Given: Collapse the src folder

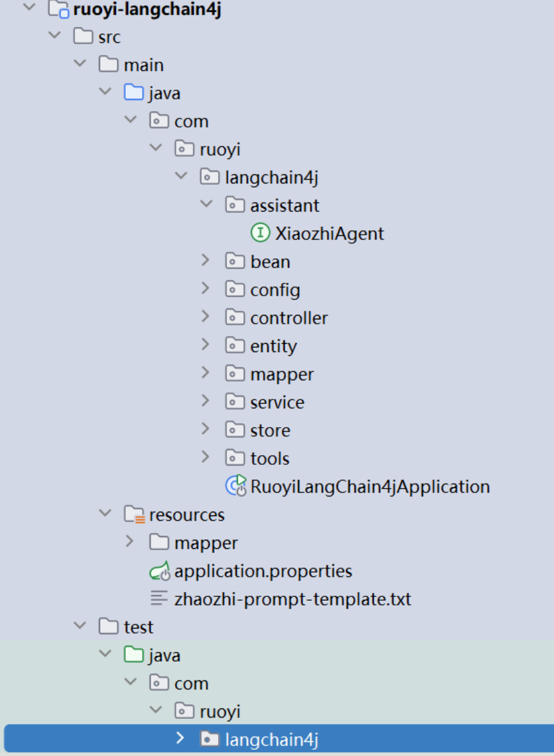Looking at the screenshot, I should click(54, 37).
